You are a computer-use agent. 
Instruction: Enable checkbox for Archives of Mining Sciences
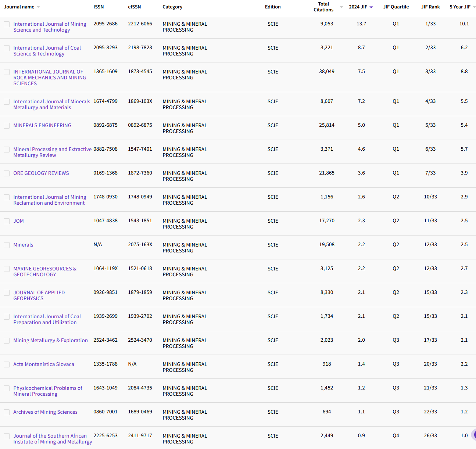[x=7, y=412]
